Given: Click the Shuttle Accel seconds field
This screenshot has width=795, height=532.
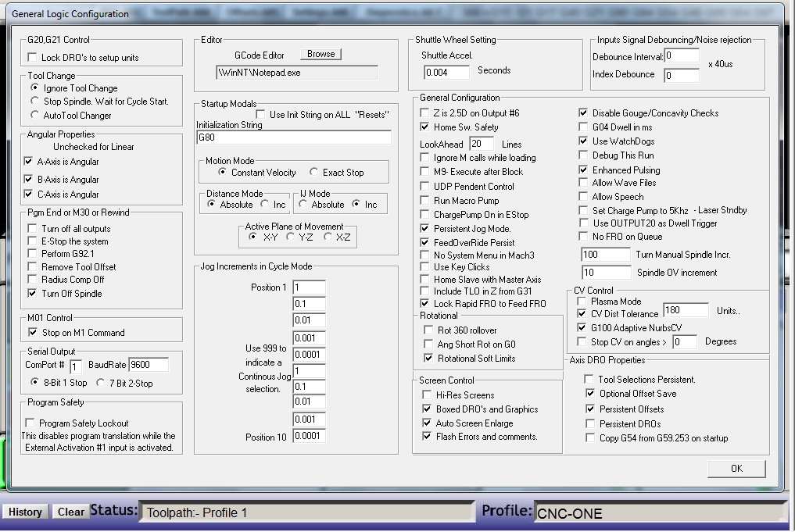Looking at the screenshot, I should (446, 72).
